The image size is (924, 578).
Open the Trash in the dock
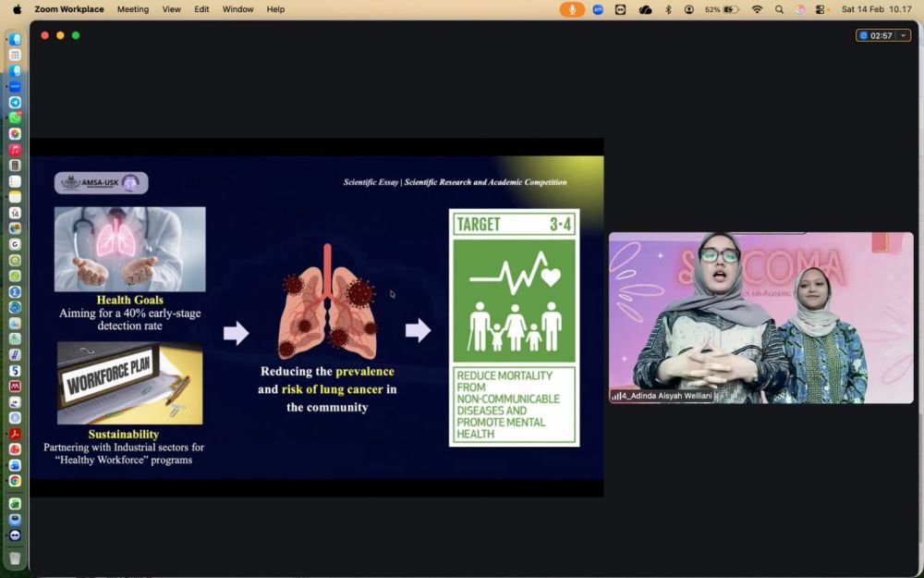coord(15,558)
